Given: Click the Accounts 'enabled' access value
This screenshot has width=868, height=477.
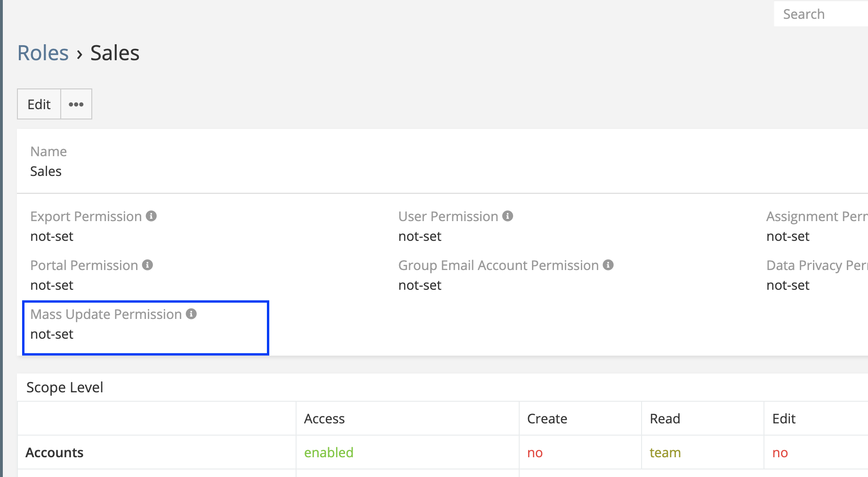Looking at the screenshot, I should (329, 453).
